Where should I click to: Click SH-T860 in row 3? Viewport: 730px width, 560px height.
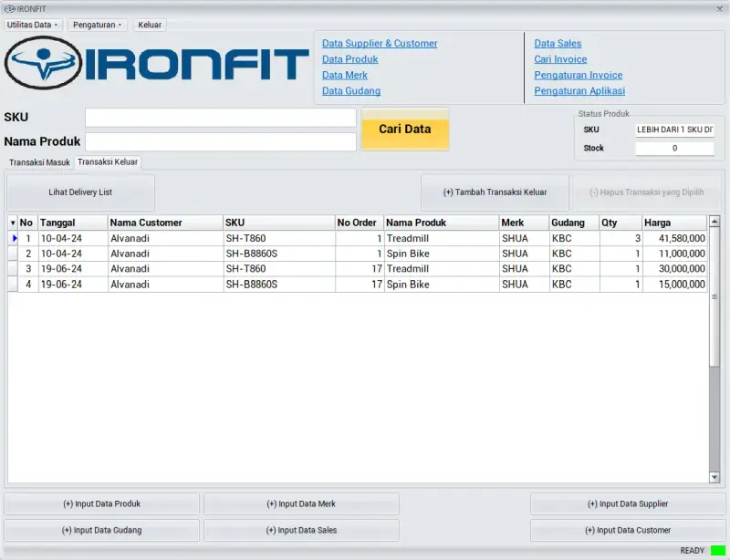279,269
